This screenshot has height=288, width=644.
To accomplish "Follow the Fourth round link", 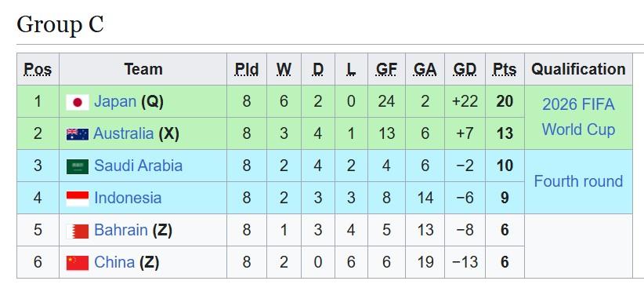I will coord(578,181).
